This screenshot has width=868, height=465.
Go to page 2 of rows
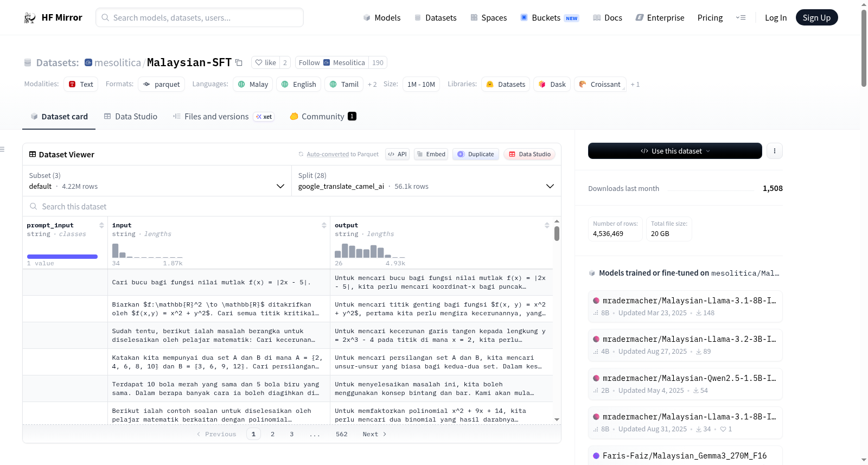[272, 434]
